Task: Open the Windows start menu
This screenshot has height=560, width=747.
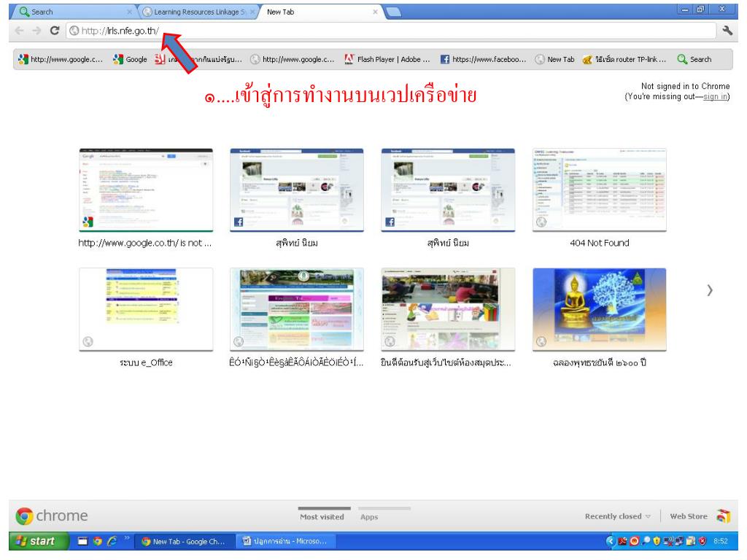Action: (39, 541)
